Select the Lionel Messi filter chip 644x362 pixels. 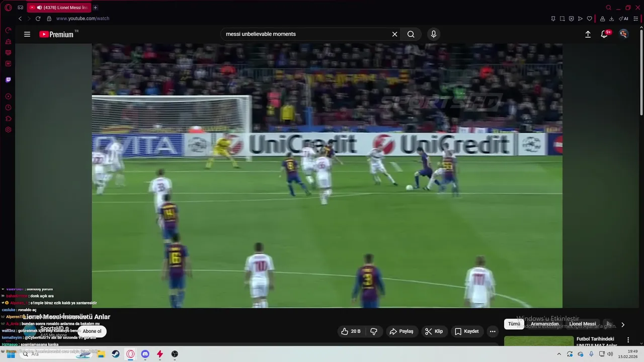click(583, 324)
